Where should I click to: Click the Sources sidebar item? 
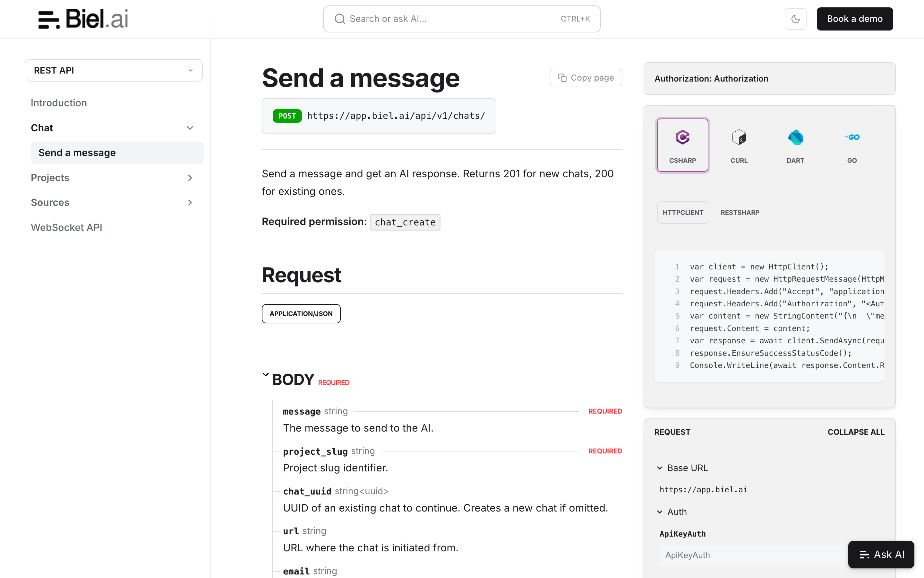coord(50,203)
